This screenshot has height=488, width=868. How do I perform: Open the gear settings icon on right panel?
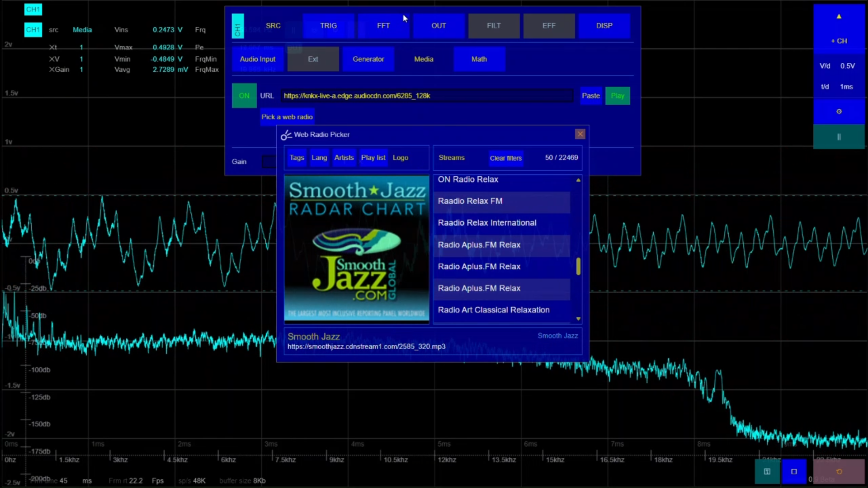point(839,112)
